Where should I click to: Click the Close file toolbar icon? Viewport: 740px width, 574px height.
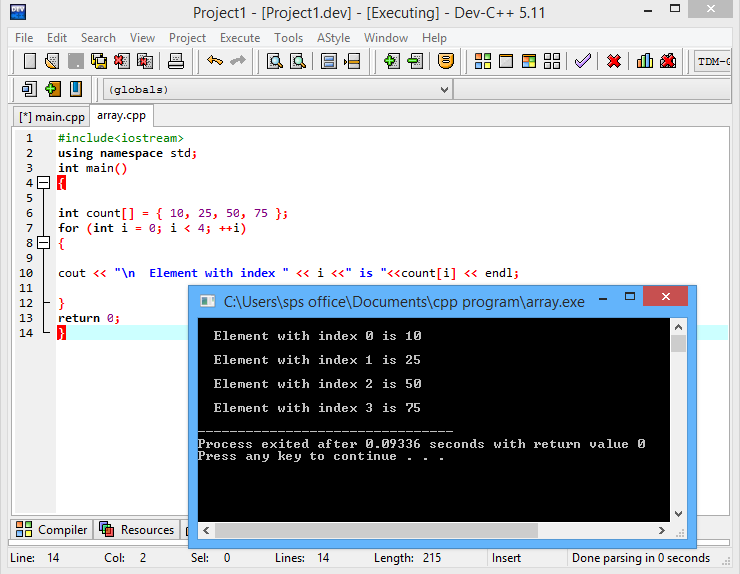pyautogui.click(x=122, y=61)
